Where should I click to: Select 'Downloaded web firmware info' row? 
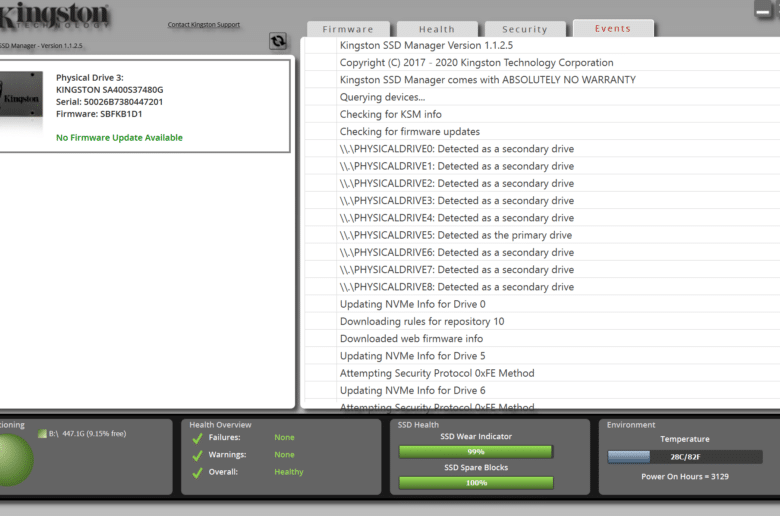pos(542,339)
